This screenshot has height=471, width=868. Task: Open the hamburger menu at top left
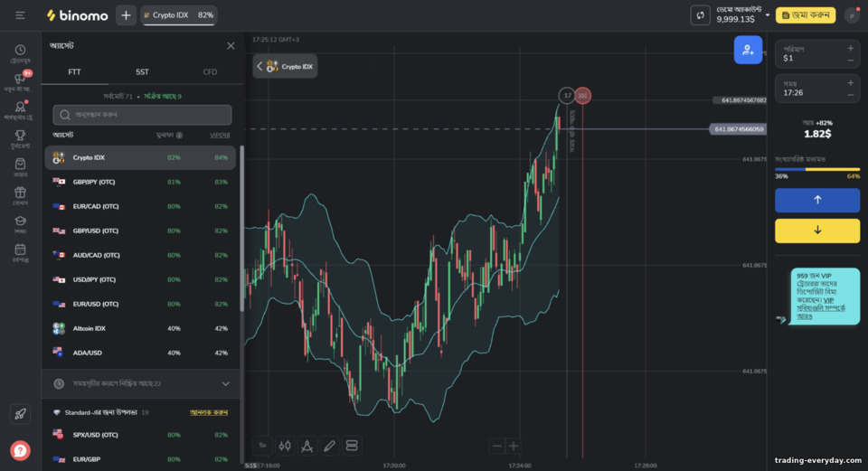[20, 15]
